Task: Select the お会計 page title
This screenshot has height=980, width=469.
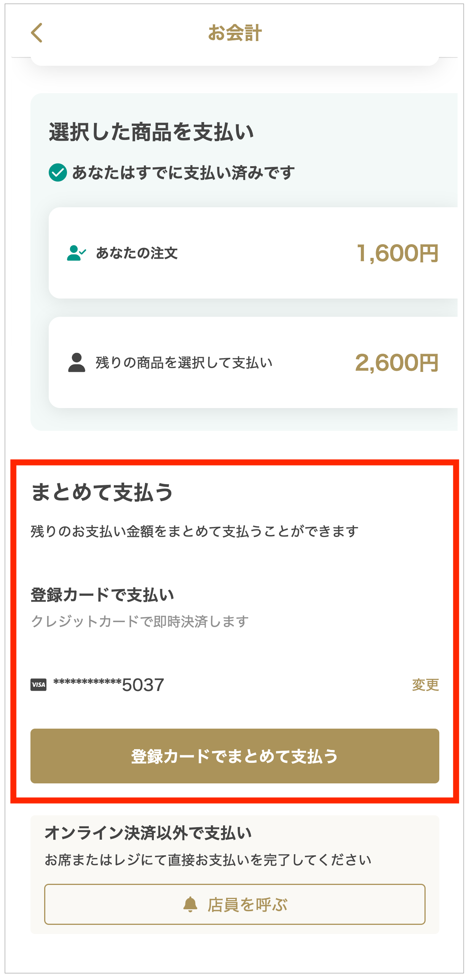Action: [234, 33]
